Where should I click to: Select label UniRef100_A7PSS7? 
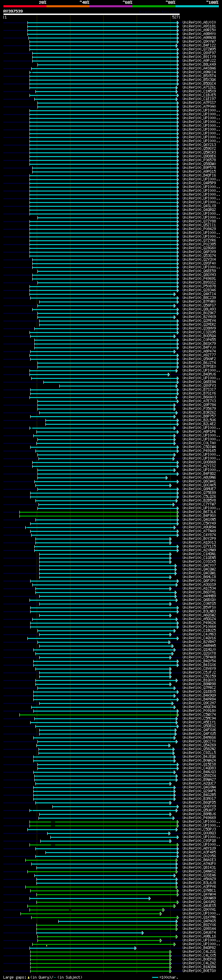point(199,103)
